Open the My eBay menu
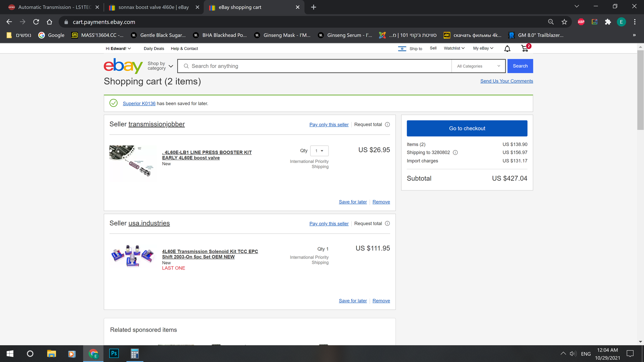Viewport: 644px width, 362px height. 483,48
